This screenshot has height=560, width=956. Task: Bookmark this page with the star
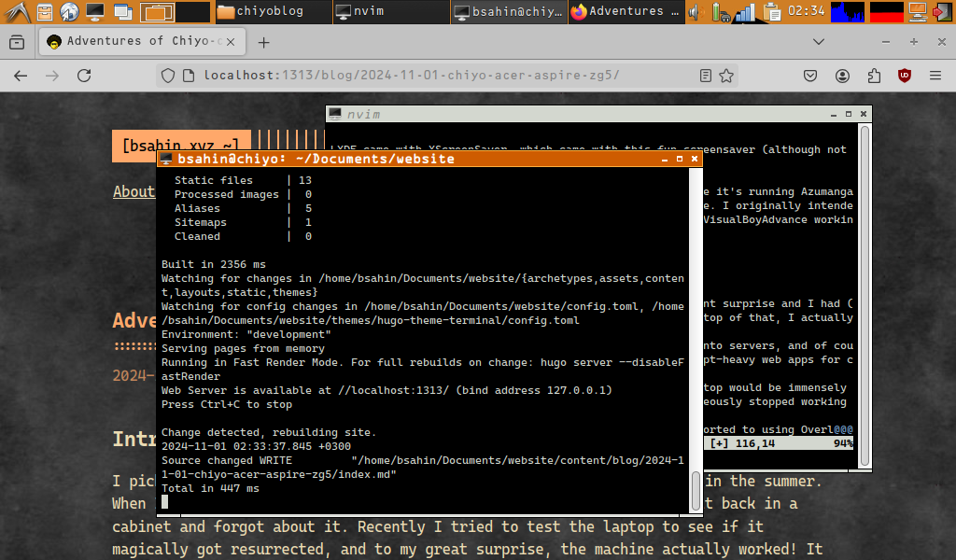[726, 76]
